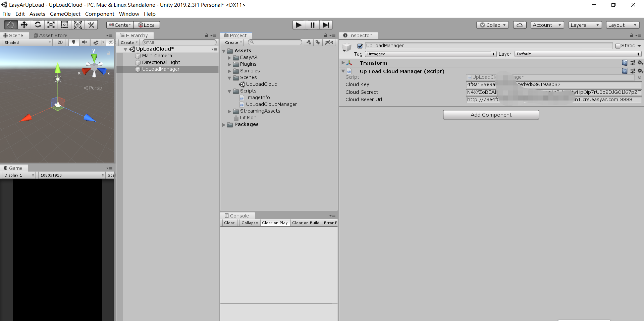Click the Pause button
This screenshot has height=321, width=644.
(x=312, y=25)
